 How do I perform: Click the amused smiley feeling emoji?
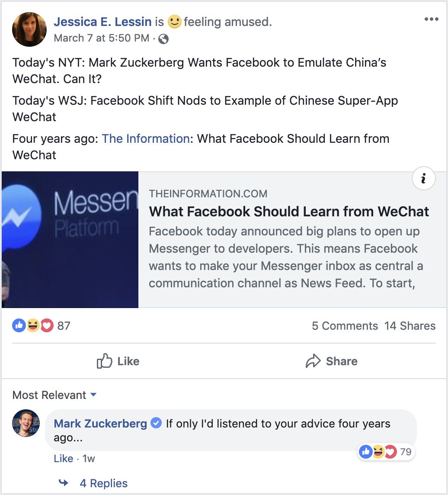point(174,22)
